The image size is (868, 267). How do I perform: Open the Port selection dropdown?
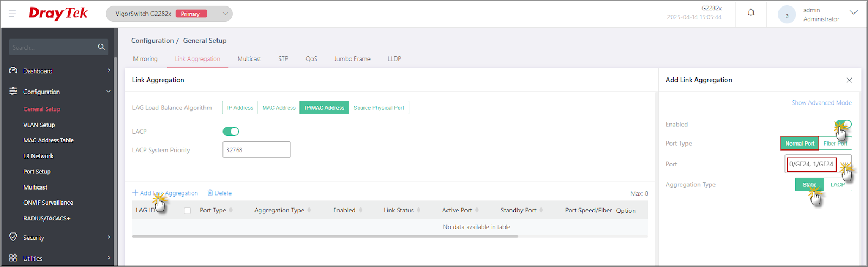point(818,164)
